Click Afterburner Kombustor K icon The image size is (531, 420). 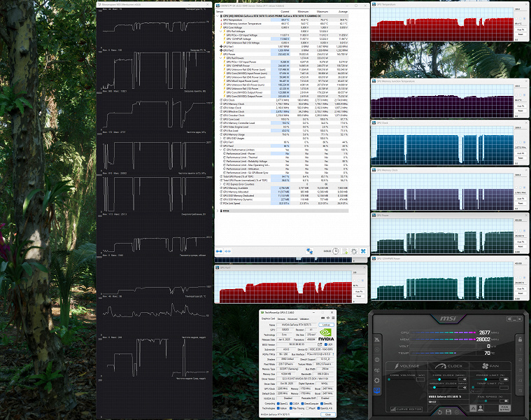pyautogui.click(x=376, y=349)
